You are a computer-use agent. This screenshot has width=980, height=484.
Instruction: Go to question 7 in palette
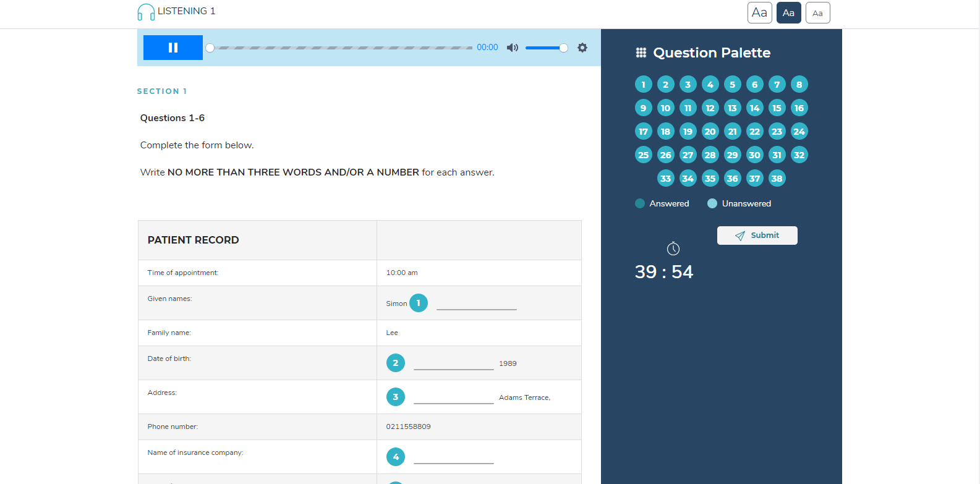[x=777, y=85]
